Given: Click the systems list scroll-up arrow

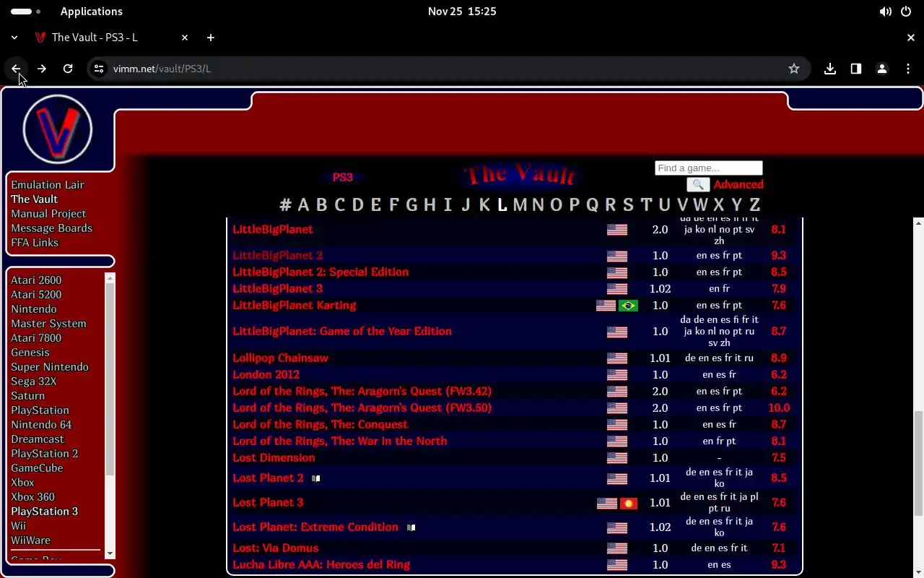Looking at the screenshot, I should point(110,278).
